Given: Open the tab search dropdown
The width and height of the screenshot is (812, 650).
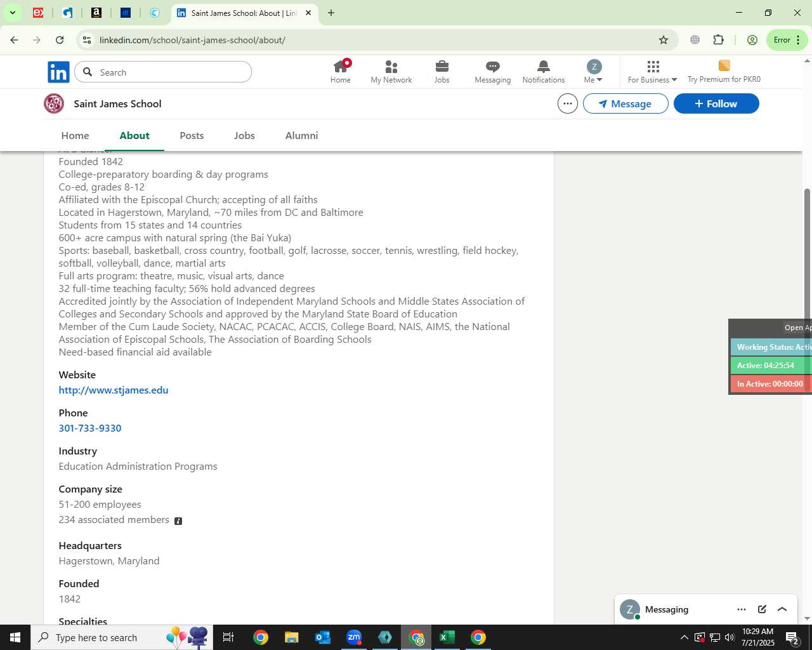Looking at the screenshot, I should point(12,13).
